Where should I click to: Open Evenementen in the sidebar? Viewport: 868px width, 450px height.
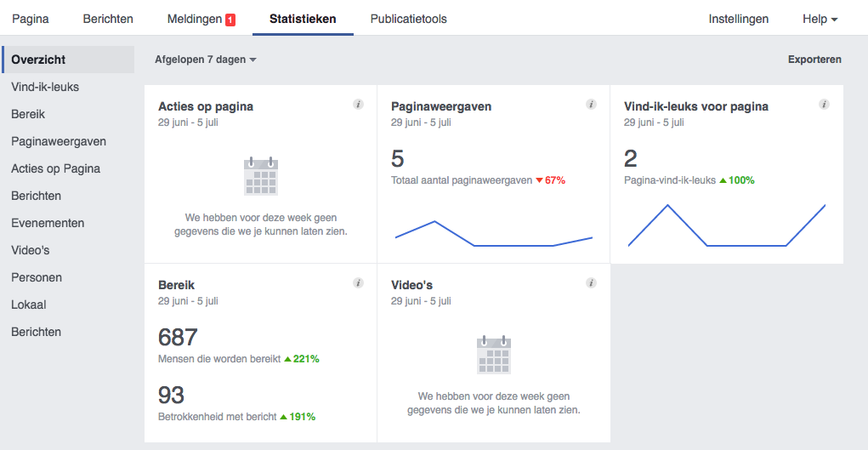tap(48, 223)
